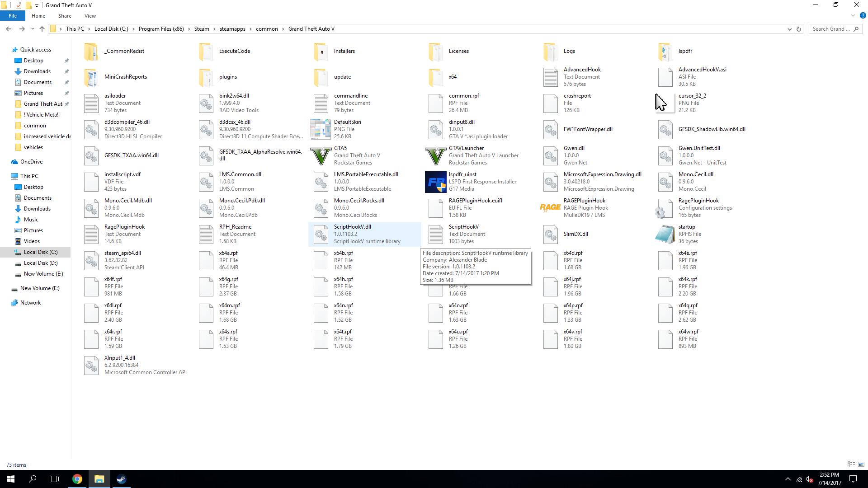This screenshot has width=868, height=488.
Task: Expand the address bar history dropdown
Action: (x=789, y=29)
